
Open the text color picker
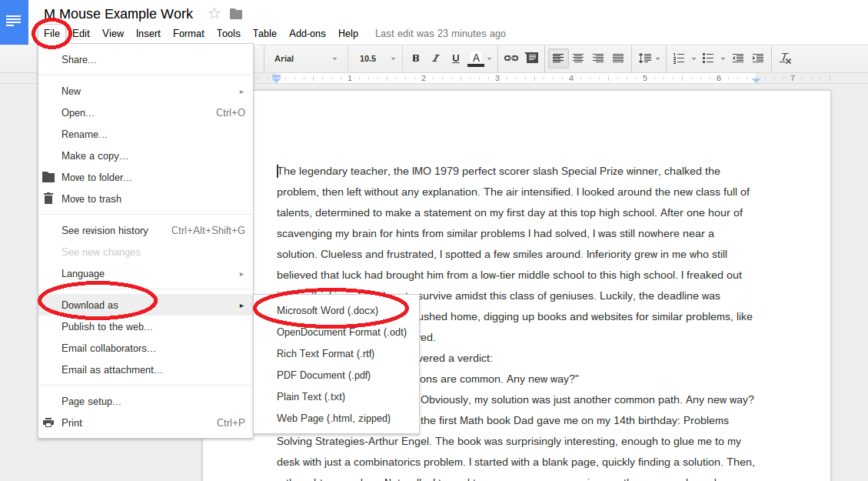coord(476,58)
